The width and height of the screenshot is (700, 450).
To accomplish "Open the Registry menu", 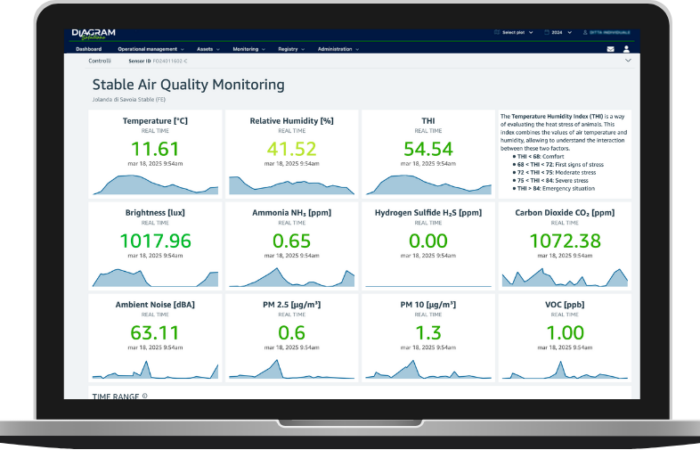I will [291, 49].
